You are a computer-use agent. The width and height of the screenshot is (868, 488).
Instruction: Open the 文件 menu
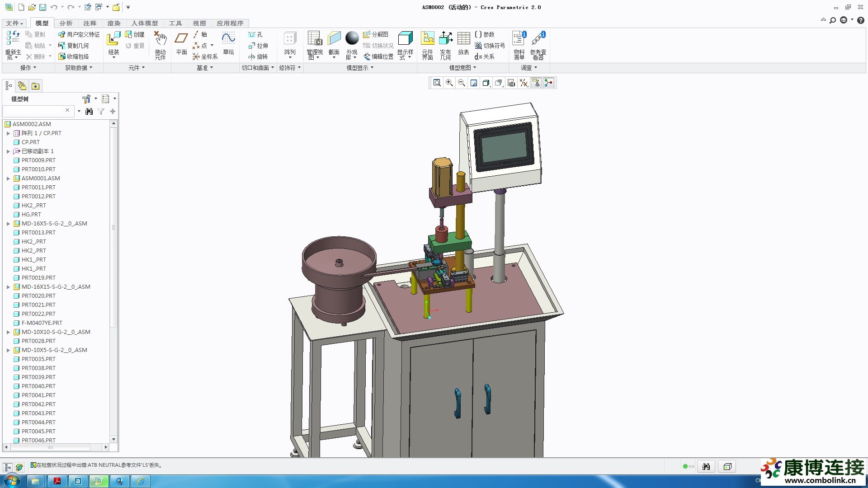click(x=14, y=23)
